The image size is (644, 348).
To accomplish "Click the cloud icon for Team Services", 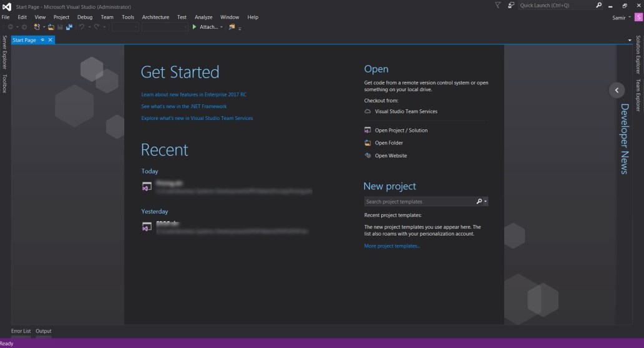I will click(x=368, y=111).
